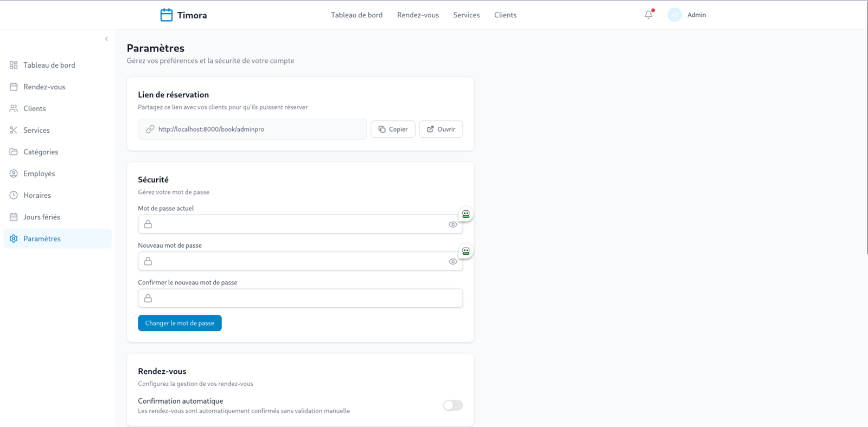Click Changer le mot de passe button
Image resolution: width=868 pixels, height=427 pixels.
(180, 323)
